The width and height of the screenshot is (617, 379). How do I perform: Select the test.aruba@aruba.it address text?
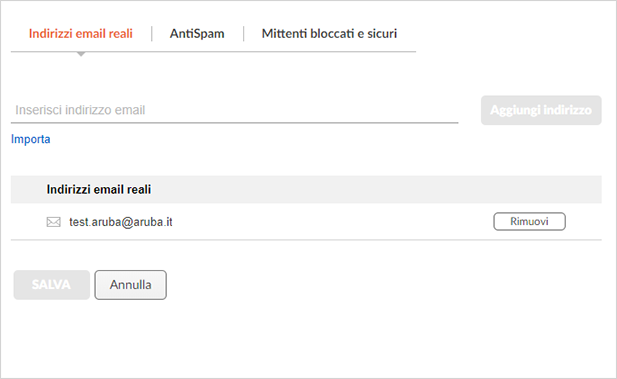(121, 222)
